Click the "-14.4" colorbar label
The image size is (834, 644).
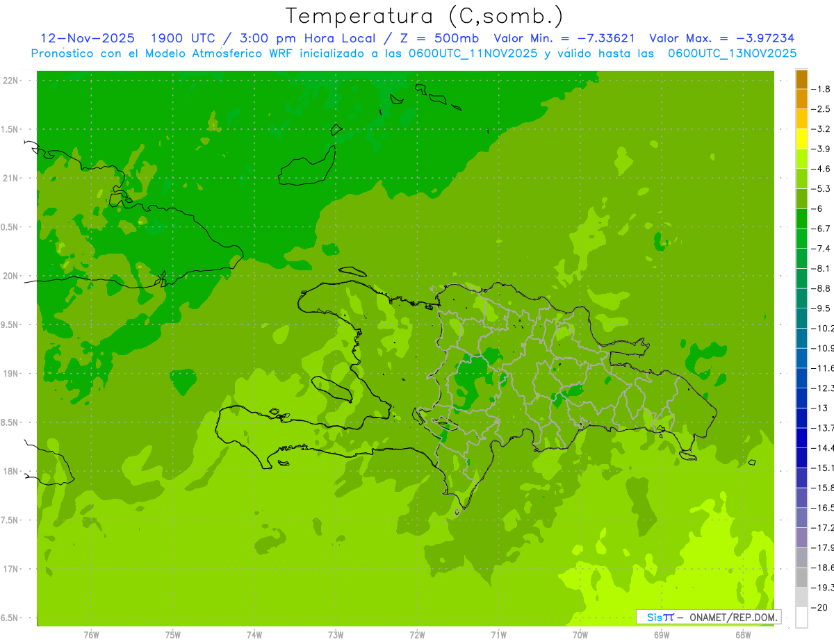click(823, 447)
